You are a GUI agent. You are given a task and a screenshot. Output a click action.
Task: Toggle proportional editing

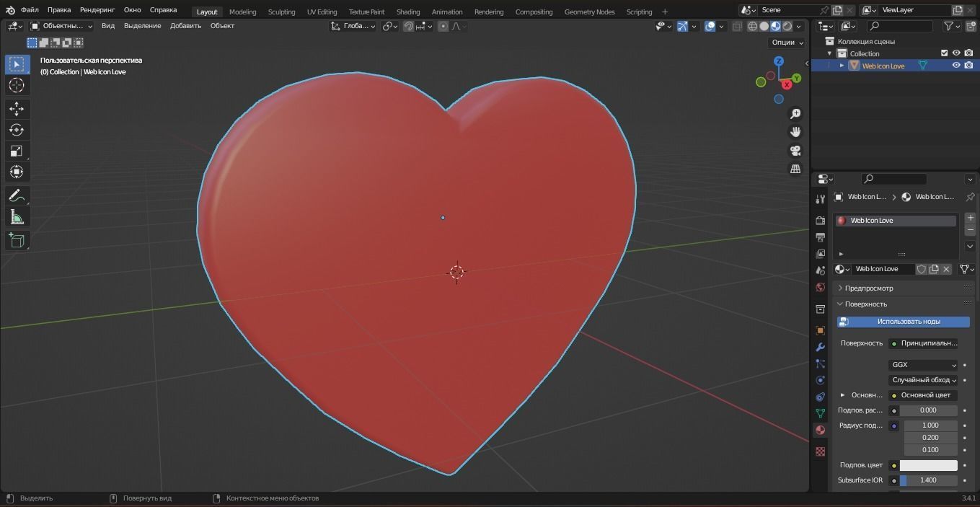(x=443, y=26)
